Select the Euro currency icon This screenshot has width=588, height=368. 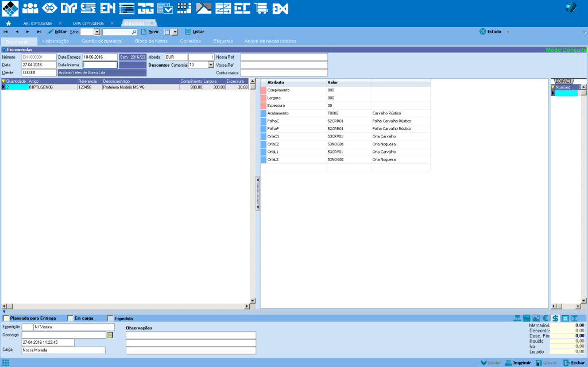(546, 318)
